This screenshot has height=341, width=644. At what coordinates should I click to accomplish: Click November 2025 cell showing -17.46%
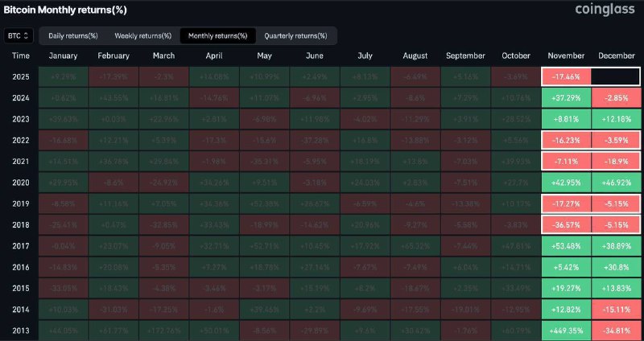(566, 77)
